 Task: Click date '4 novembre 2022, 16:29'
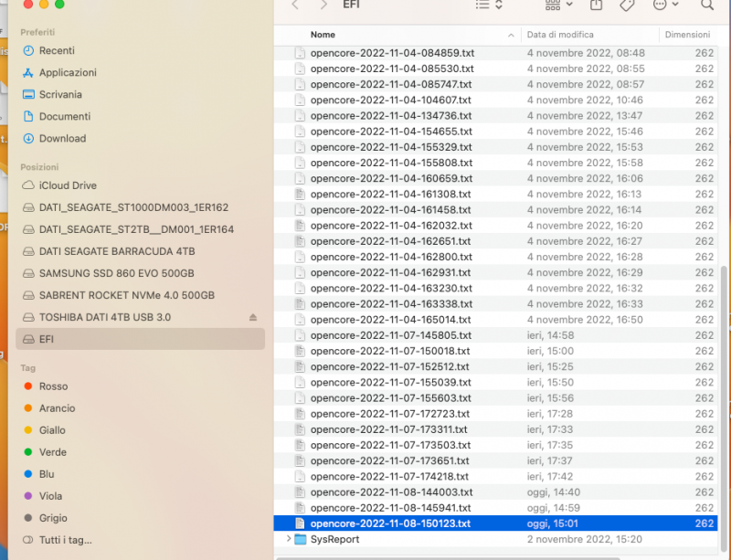[x=585, y=272]
